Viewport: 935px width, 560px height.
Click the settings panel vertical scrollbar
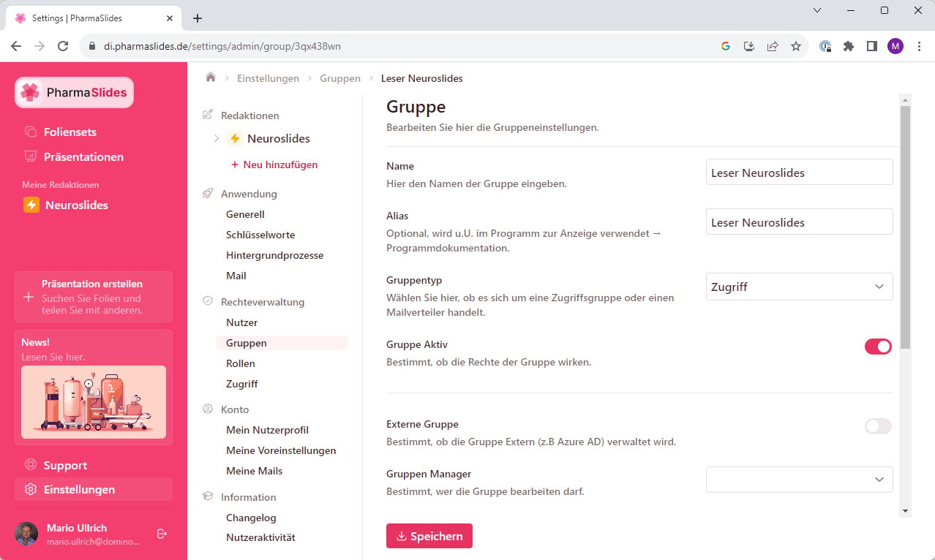(905, 227)
